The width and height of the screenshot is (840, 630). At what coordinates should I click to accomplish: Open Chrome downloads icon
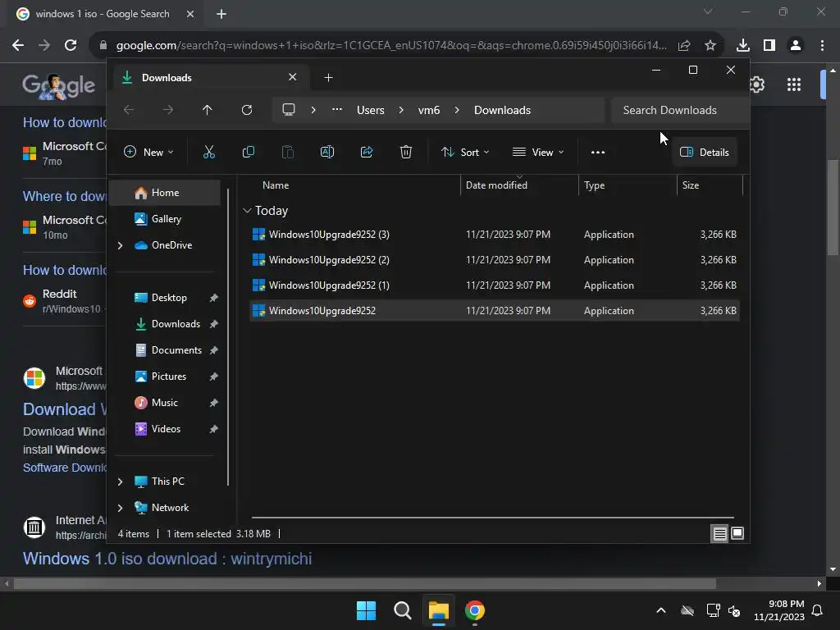pyautogui.click(x=743, y=45)
